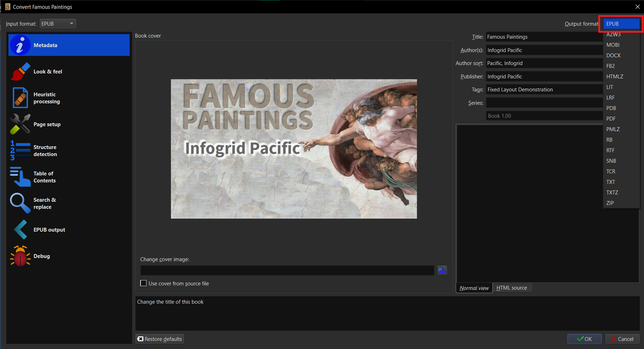Open Heuristic processing section icon
The width and height of the screenshot is (644, 349).
[20, 98]
